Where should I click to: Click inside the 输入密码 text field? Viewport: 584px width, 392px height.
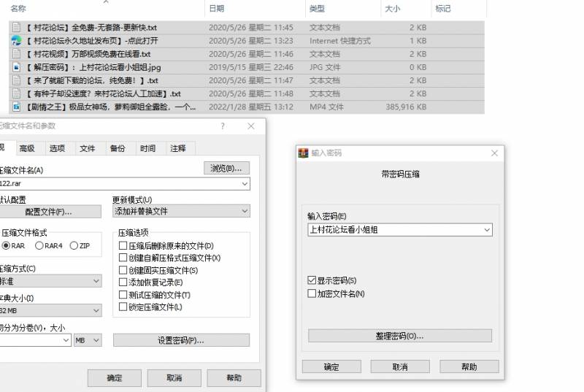[394, 230]
